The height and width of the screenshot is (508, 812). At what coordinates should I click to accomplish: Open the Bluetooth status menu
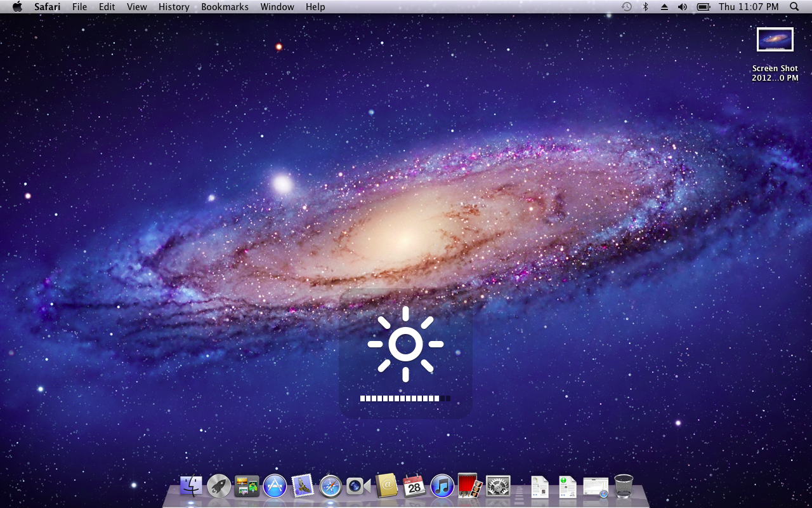tap(646, 7)
